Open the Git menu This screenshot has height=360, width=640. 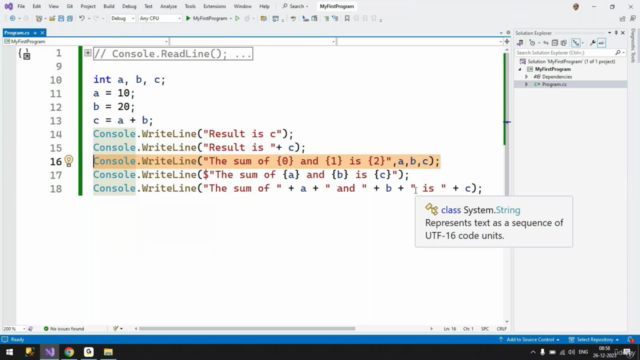pos(70,6)
